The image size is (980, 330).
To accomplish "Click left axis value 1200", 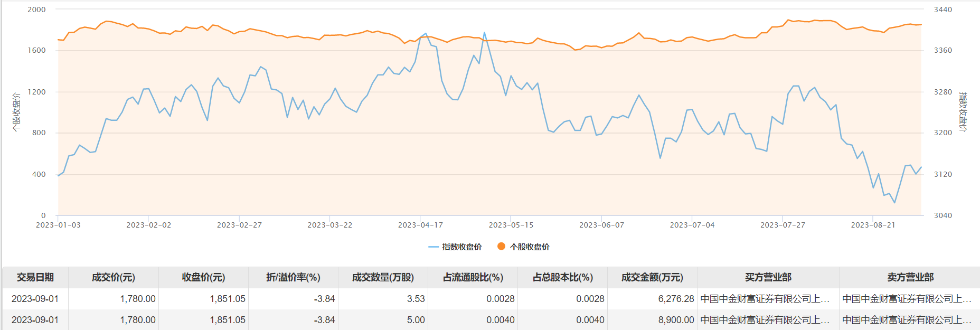I will (36, 92).
